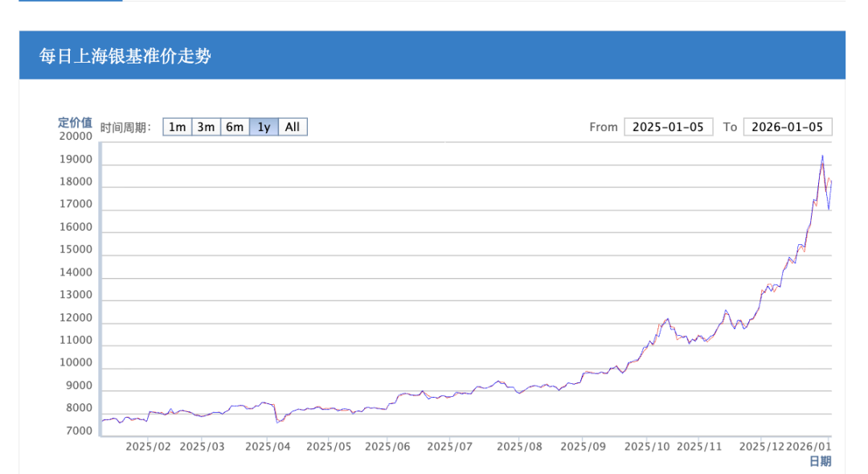
Task: Click the 定价值 y-axis title
Action: point(75,122)
